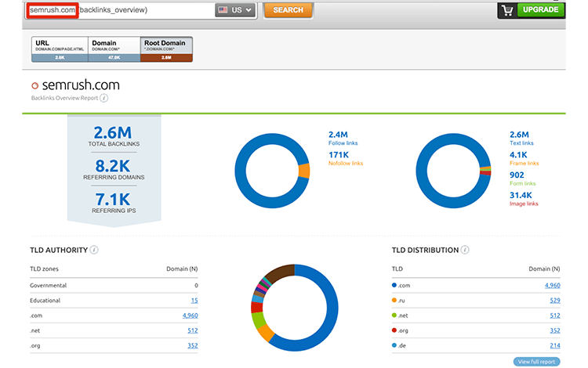This screenshot has height=368, width=588.
Task: Open the .de count 214 link
Action: [555, 345]
